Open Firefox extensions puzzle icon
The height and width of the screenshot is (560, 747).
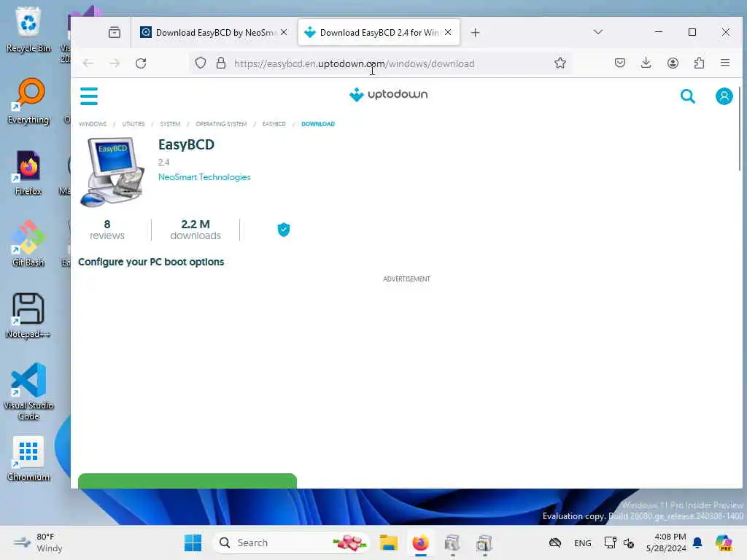699,63
